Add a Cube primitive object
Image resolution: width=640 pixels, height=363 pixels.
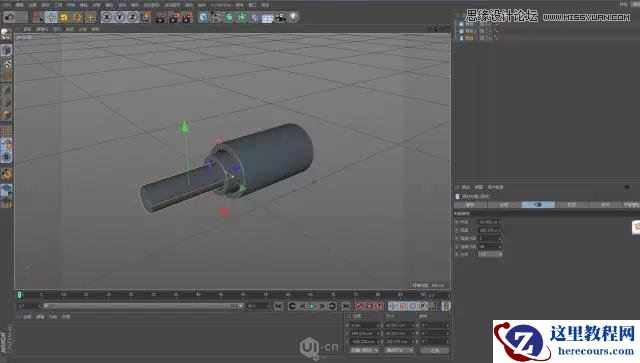(x=203, y=17)
